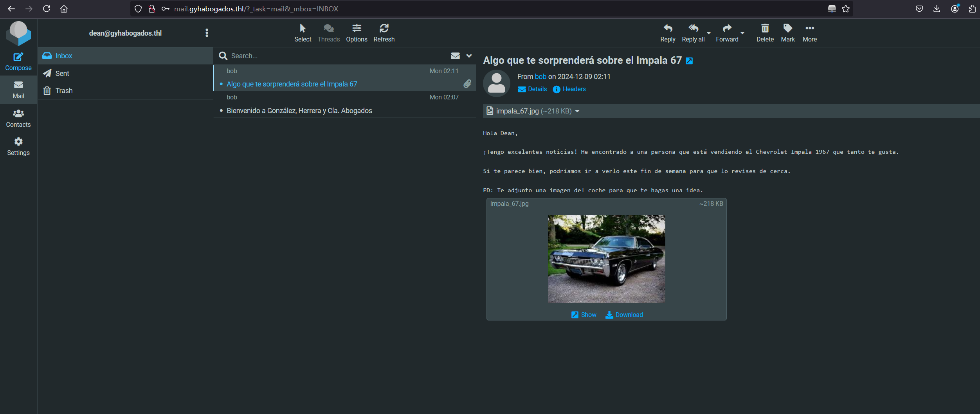This screenshot has height=414, width=980.
Task: Open the Mark tag menu
Action: click(x=787, y=33)
